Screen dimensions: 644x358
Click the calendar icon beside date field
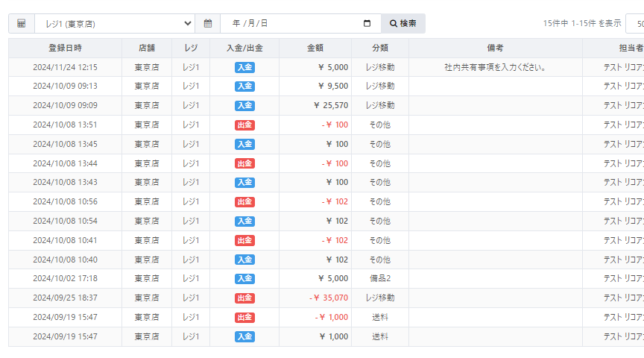point(208,23)
